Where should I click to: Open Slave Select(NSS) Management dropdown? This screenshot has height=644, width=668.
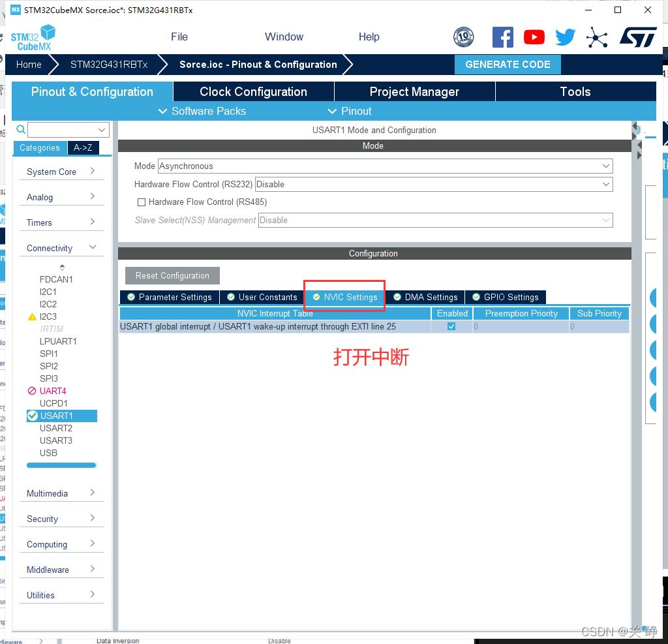(435, 221)
